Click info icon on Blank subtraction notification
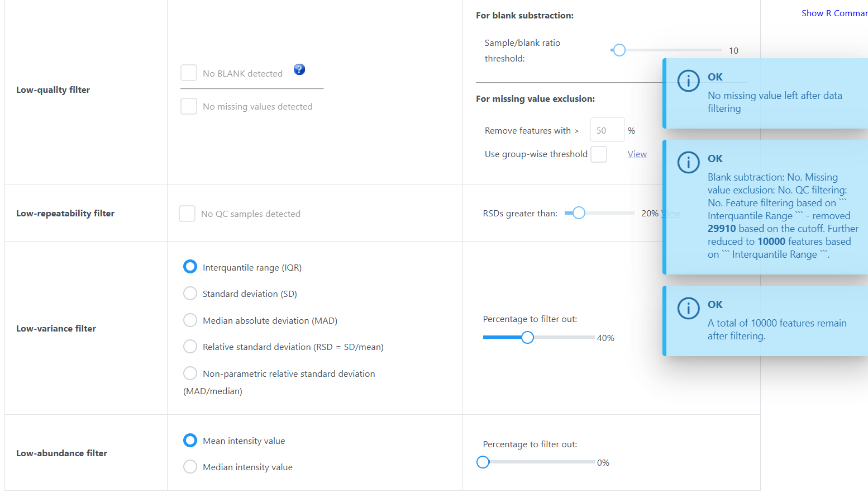The height and width of the screenshot is (492, 868). [x=688, y=163]
